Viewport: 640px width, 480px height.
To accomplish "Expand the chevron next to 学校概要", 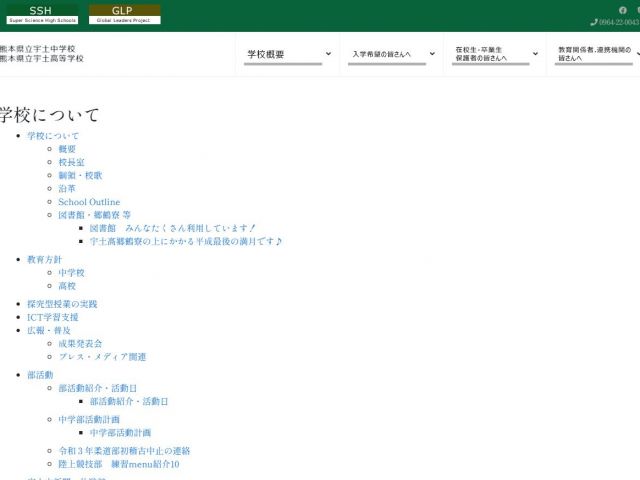I will click(328, 54).
